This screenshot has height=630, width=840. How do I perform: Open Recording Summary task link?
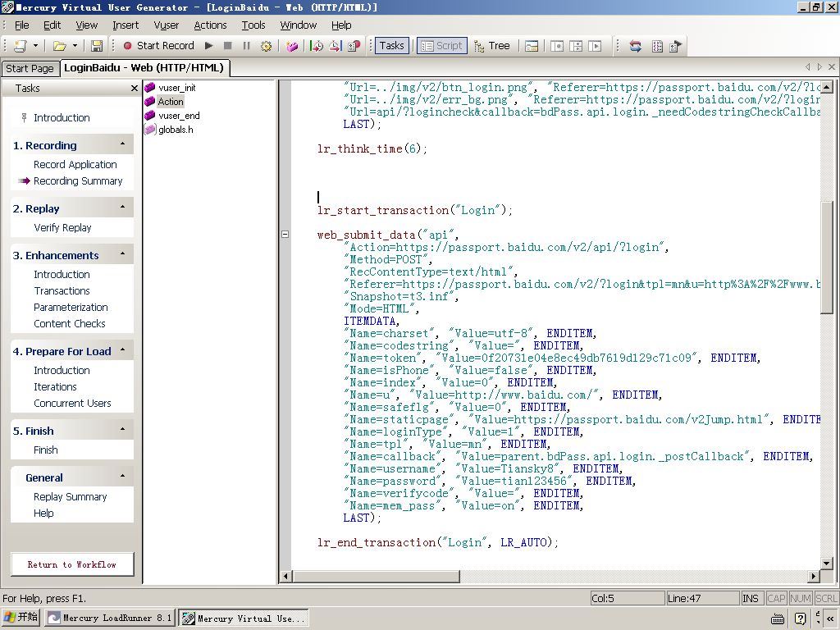coord(78,181)
